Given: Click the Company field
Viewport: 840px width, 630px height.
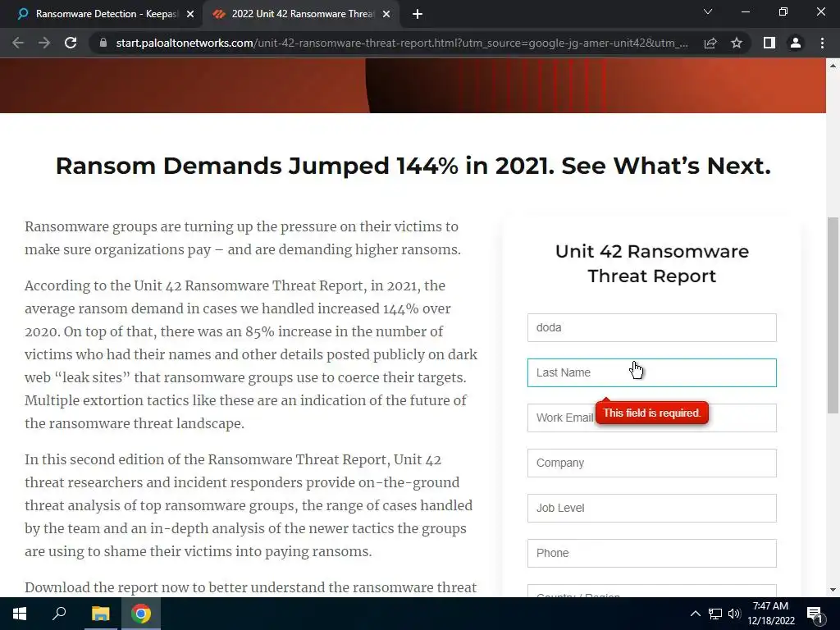Looking at the screenshot, I should [651, 463].
